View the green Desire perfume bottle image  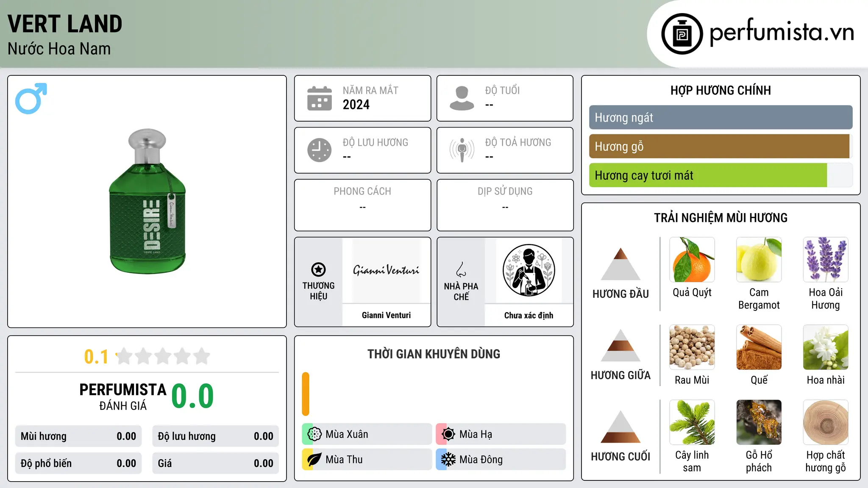(x=147, y=201)
